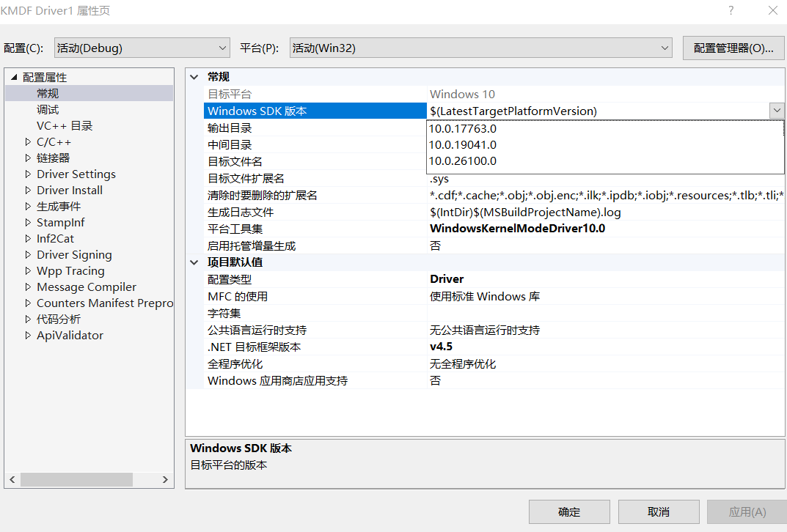This screenshot has height=532, width=787.
Task: Select the 输出目录 property row
Action: coord(315,128)
